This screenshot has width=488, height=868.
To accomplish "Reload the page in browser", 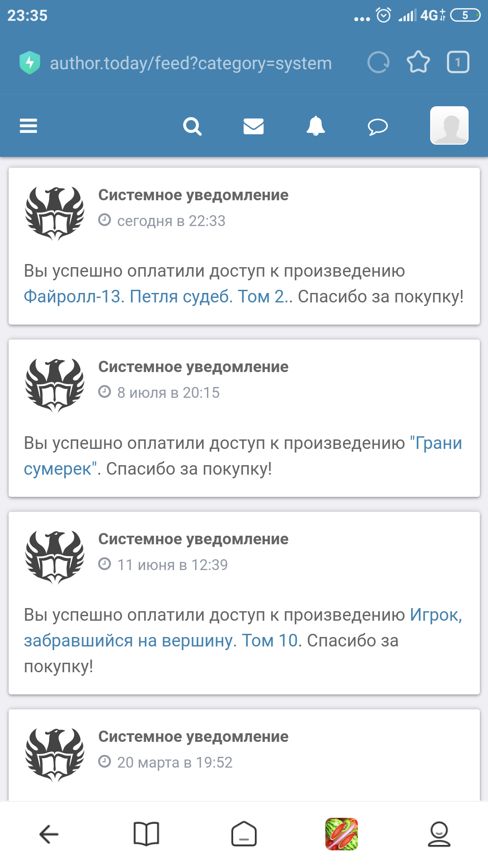I will click(379, 62).
